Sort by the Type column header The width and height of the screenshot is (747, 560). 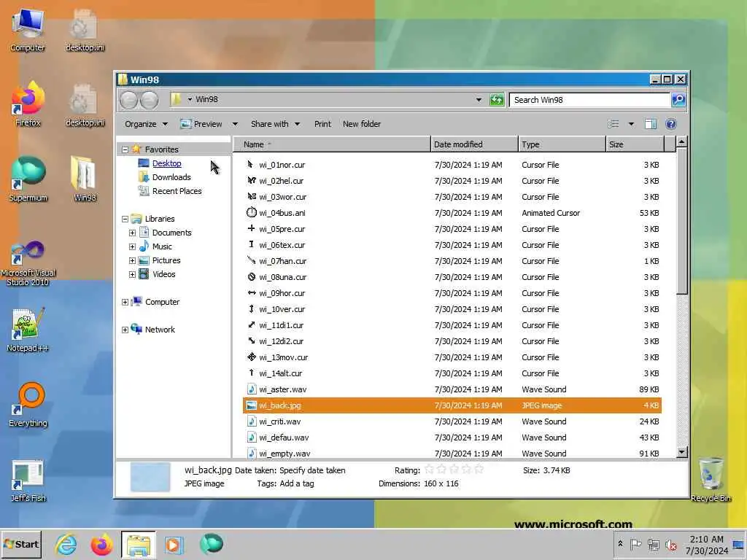click(561, 144)
